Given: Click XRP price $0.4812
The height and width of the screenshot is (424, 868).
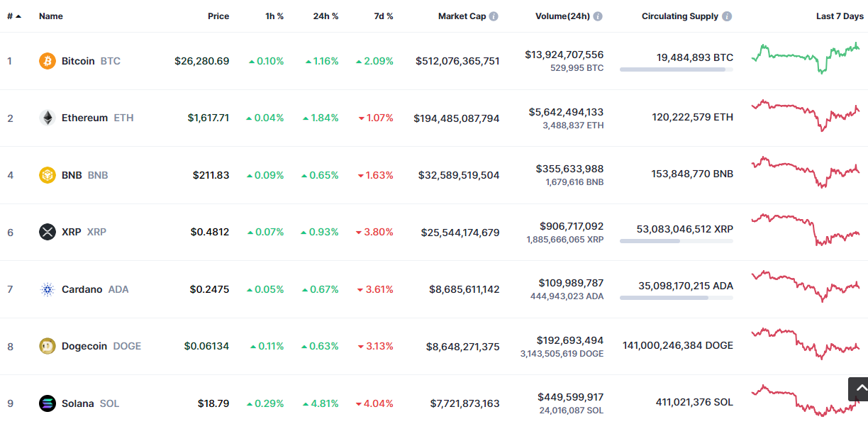Looking at the screenshot, I should tap(210, 232).
